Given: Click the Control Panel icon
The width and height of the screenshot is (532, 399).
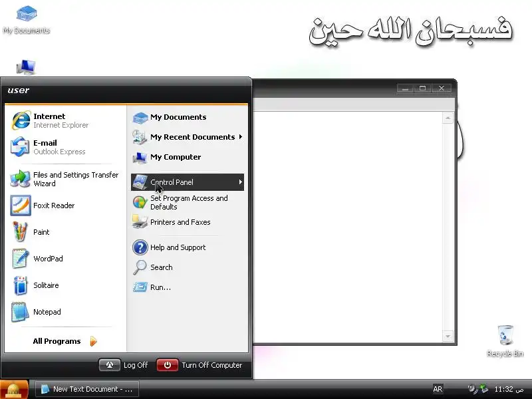Looking at the screenshot, I should tap(140, 182).
